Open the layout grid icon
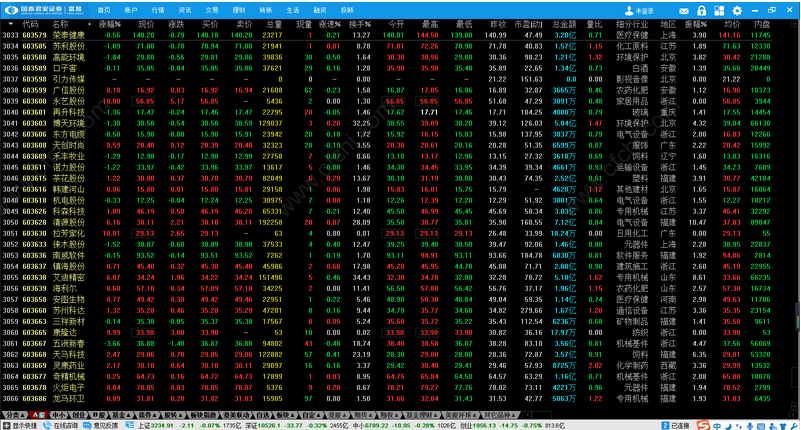Screen dimensions: 801x430 click(719, 11)
